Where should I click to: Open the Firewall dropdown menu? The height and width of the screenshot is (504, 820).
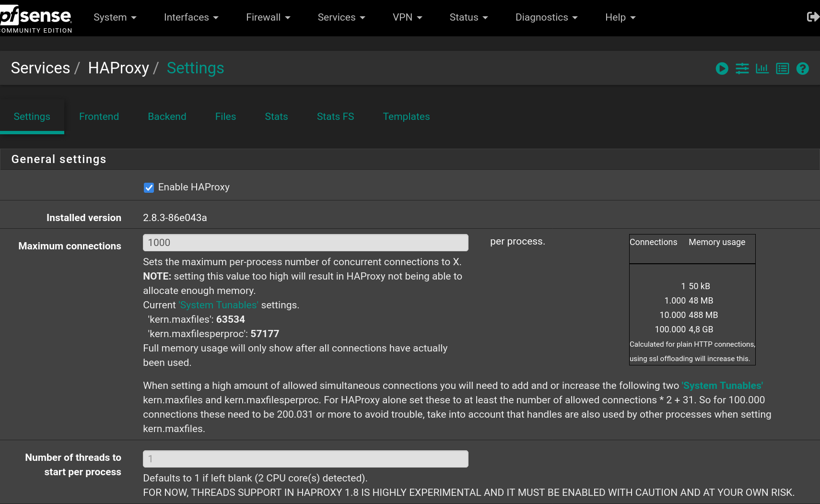tap(268, 17)
